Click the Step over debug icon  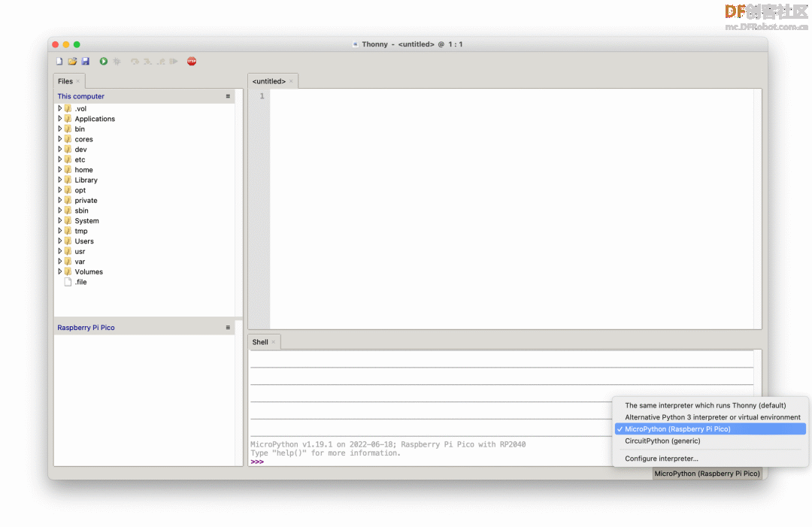coord(135,61)
